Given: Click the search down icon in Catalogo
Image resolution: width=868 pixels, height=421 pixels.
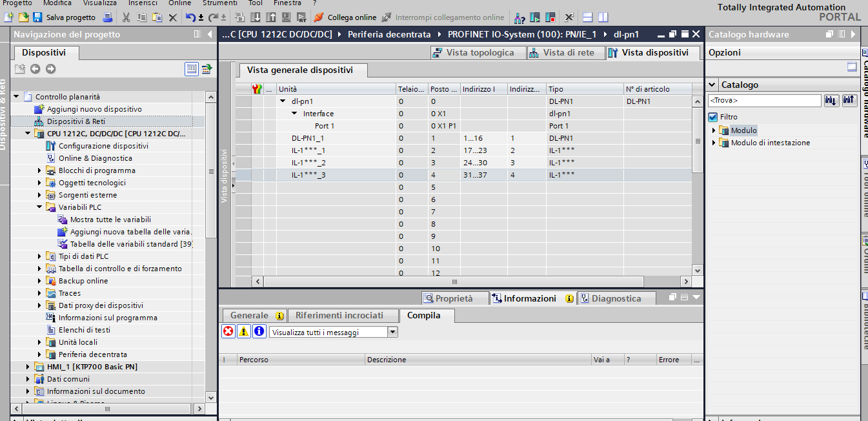Looking at the screenshot, I should click(x=831, y=100).
